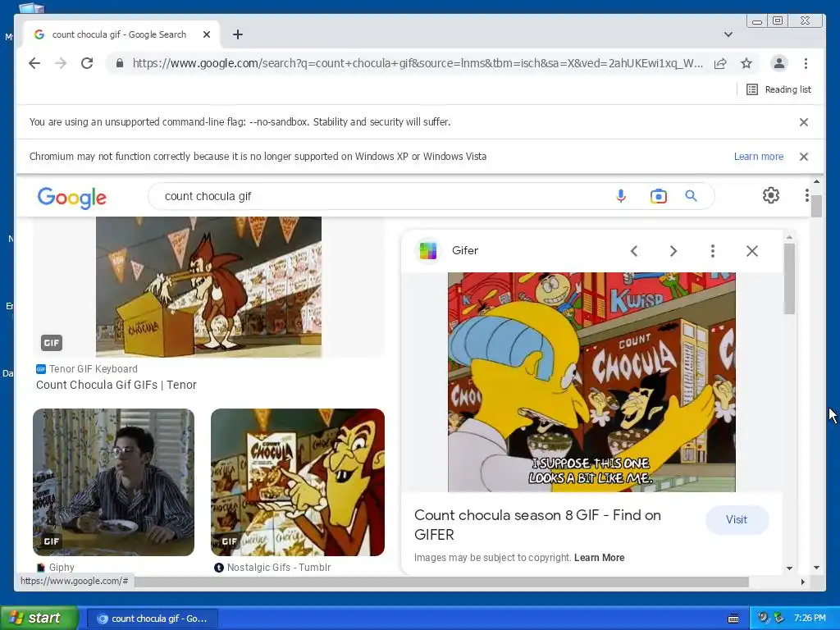Viewport: 840px width, 630px height.
Task: Click the count chocula gif search field
Action: coord(386,196)
